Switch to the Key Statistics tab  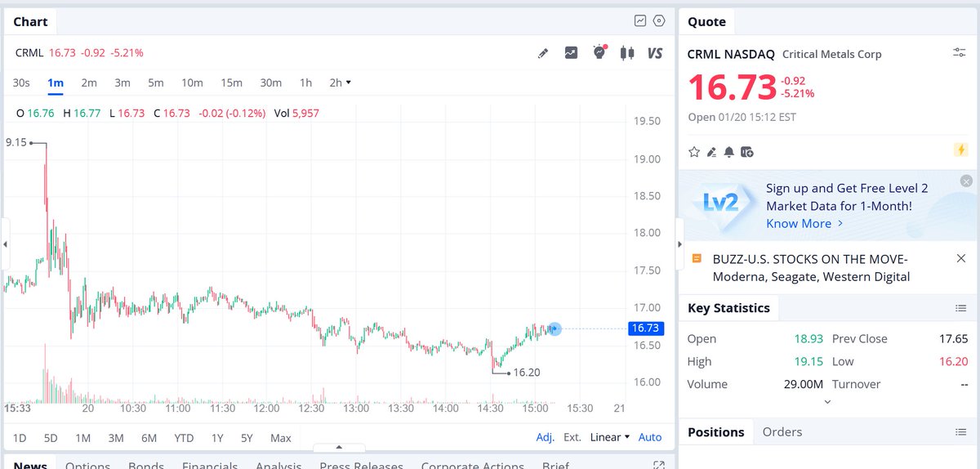(x=728, y=308)
